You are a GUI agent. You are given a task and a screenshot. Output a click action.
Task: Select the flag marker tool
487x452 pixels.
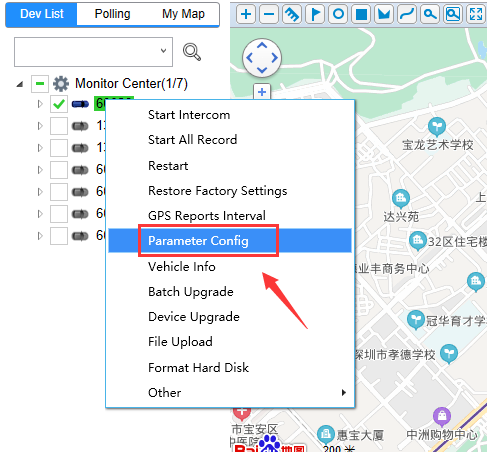click(315, 14)
